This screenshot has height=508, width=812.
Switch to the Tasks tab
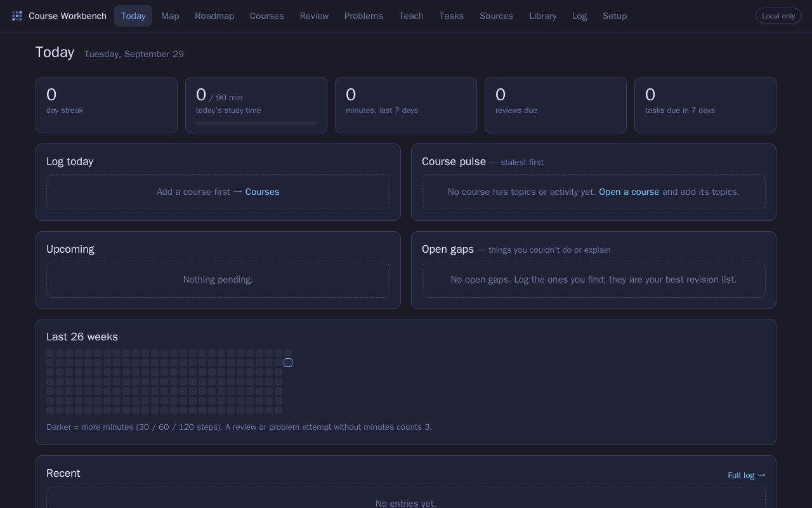click(x=452, y=16)
